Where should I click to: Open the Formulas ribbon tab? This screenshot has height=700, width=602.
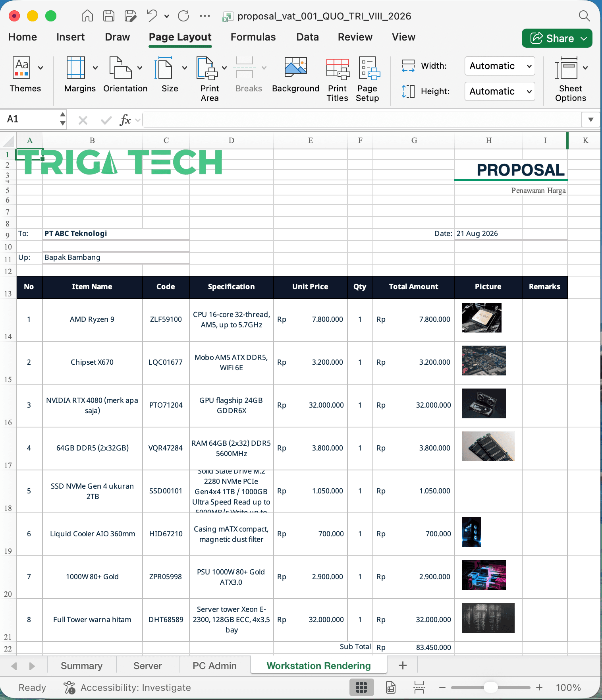[x=253, y=37]
